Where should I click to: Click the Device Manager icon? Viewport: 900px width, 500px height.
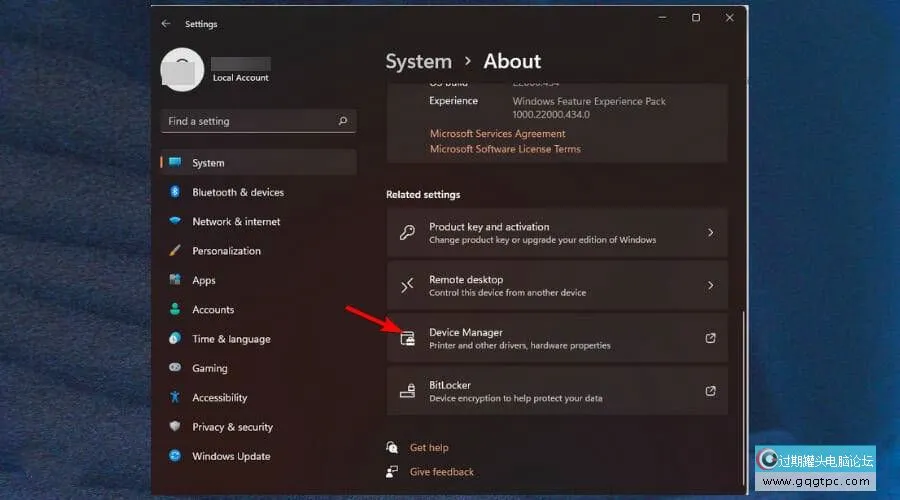pos(407,338)
